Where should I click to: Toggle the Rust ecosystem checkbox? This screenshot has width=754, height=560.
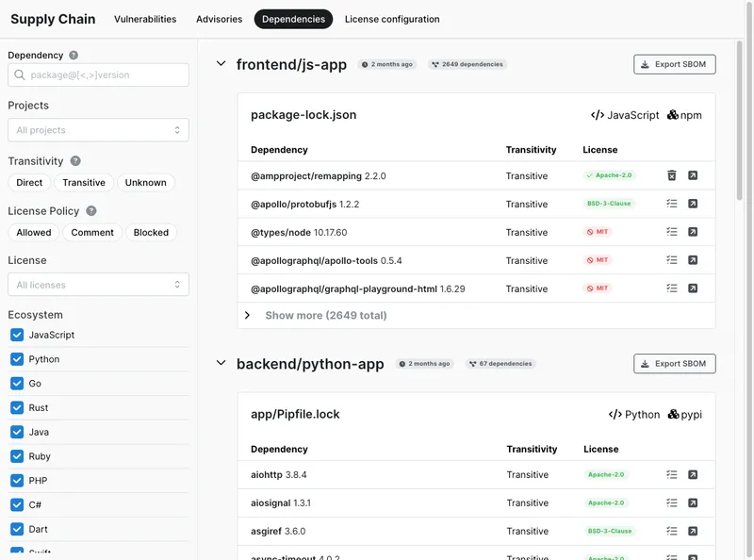(17, 408)
